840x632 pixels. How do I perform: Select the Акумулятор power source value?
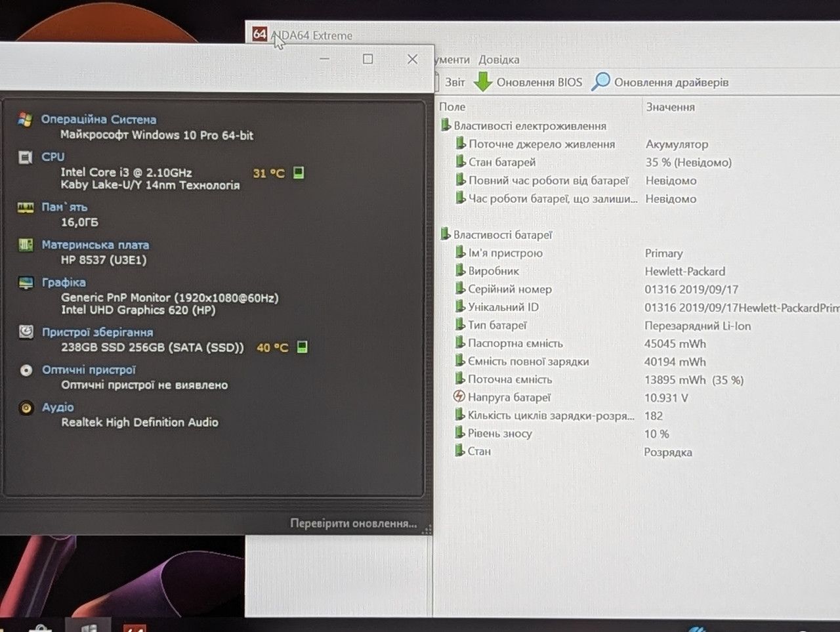(x=677, y=144)
